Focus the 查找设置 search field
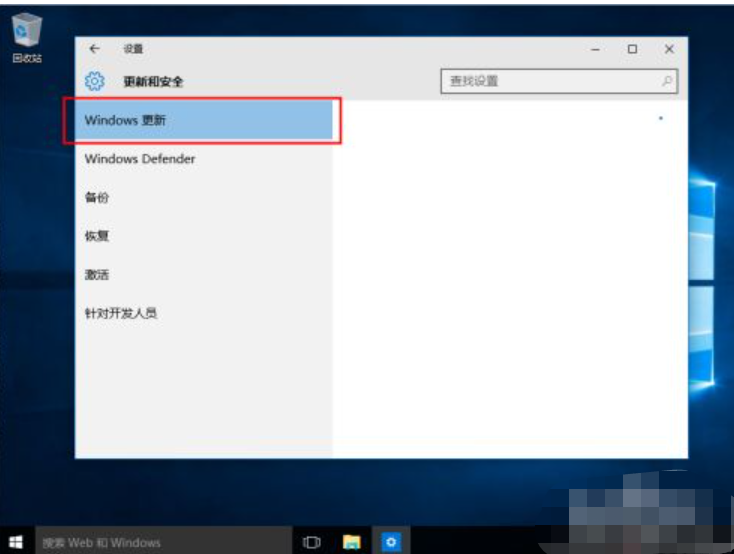 coord(548,81)
